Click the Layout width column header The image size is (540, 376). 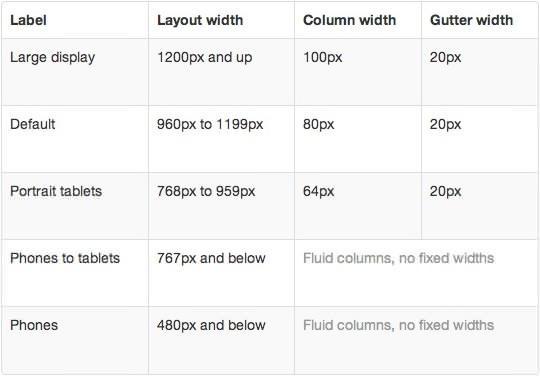[200, 20]
